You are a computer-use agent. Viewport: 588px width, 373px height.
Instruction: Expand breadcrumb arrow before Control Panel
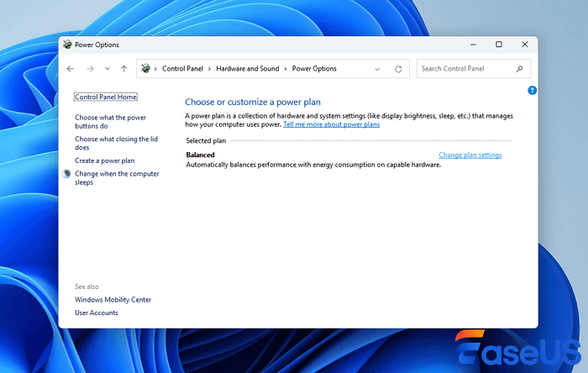(x=155, y=69)
